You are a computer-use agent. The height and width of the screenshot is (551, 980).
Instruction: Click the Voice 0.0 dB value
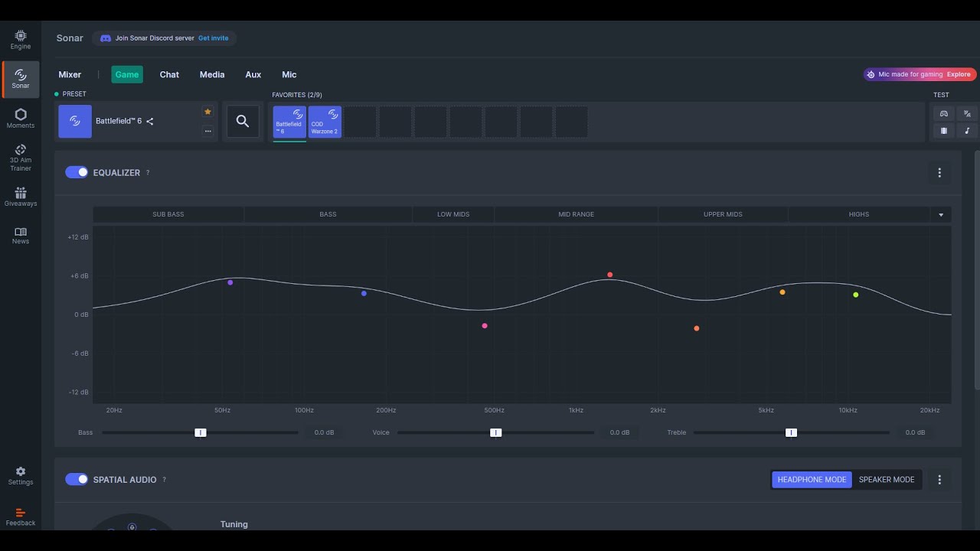click(620, 432)
